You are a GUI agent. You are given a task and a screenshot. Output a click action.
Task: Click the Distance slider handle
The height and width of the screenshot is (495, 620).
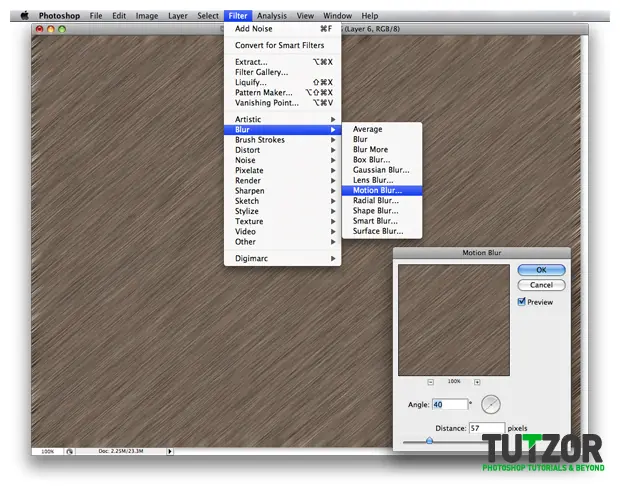429,440
